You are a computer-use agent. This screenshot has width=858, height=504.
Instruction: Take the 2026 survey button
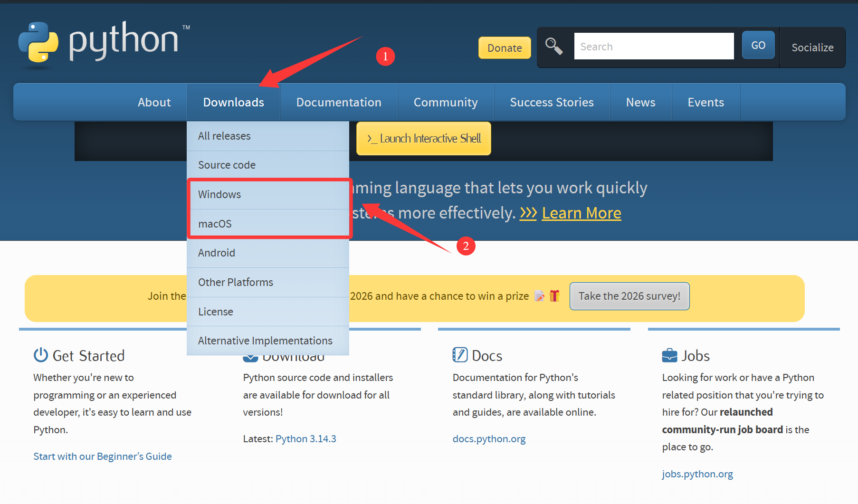point(629,296)
